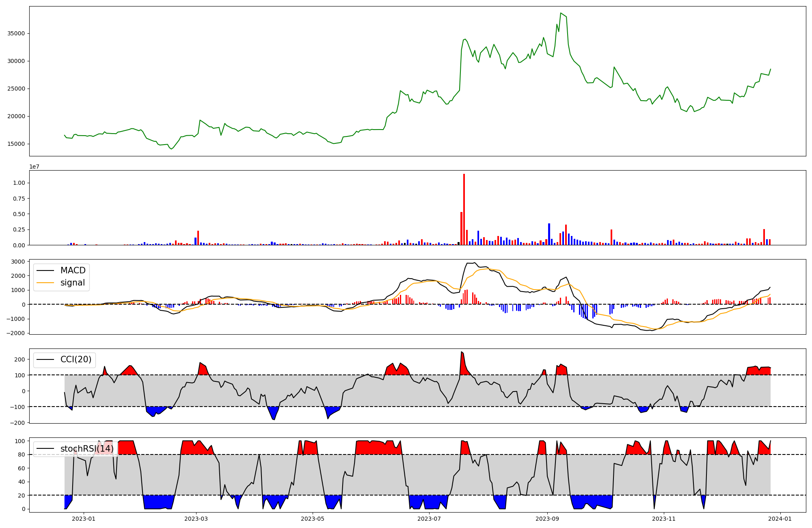
Task: Click the tallest red volume bar
Action: [464, 209]
